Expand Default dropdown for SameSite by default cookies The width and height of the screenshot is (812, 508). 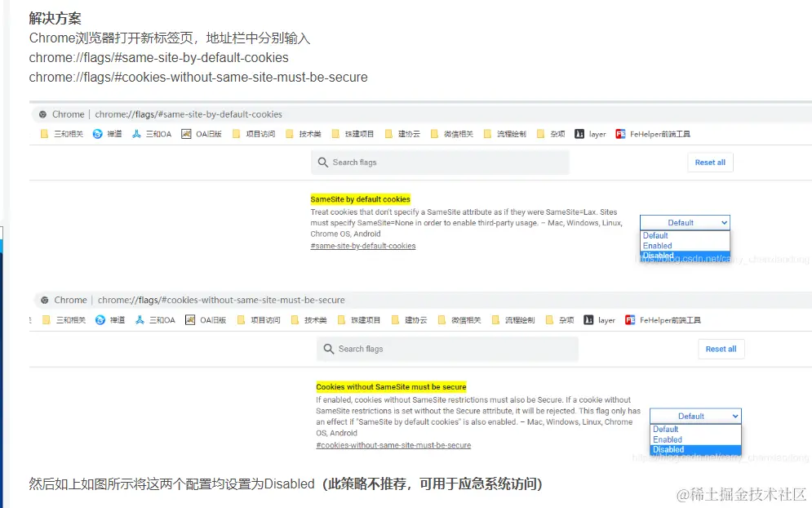(x=685, y=222)
